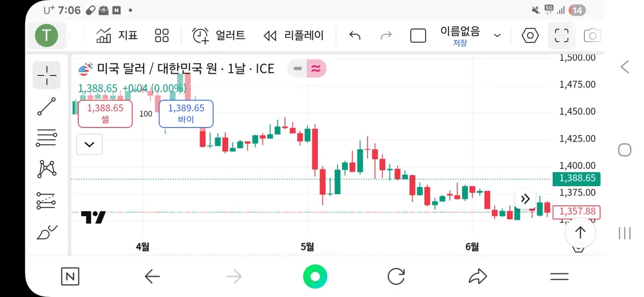Select the crosshair cursor tool
The height and width of the screenshot is (297, 644).
click(47, 75)
